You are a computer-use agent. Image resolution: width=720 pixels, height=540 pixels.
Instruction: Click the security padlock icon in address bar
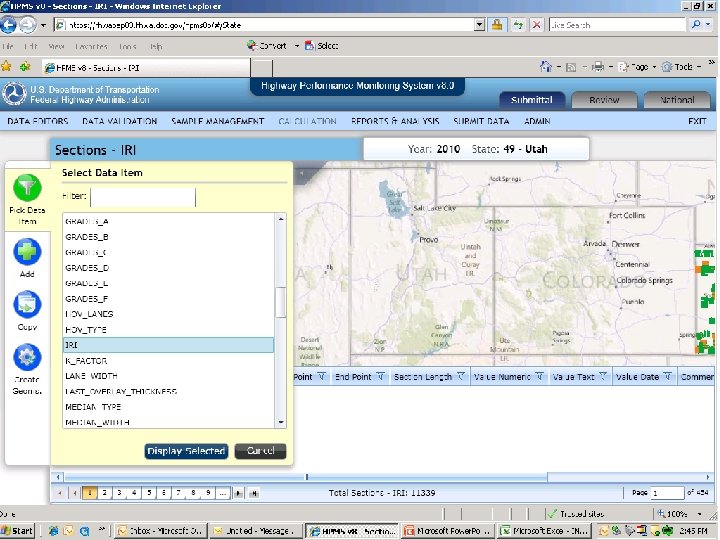click(x=497, y=25)
